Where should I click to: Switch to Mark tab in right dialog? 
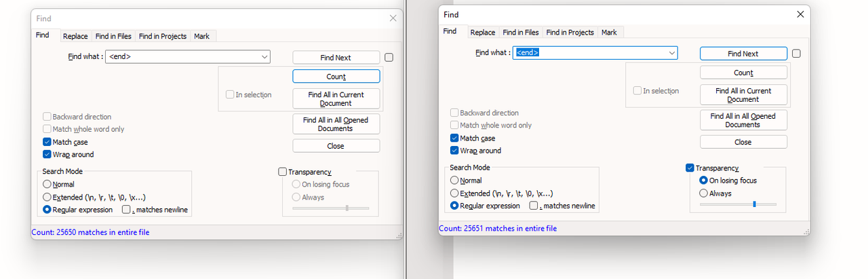pos(609,32)
